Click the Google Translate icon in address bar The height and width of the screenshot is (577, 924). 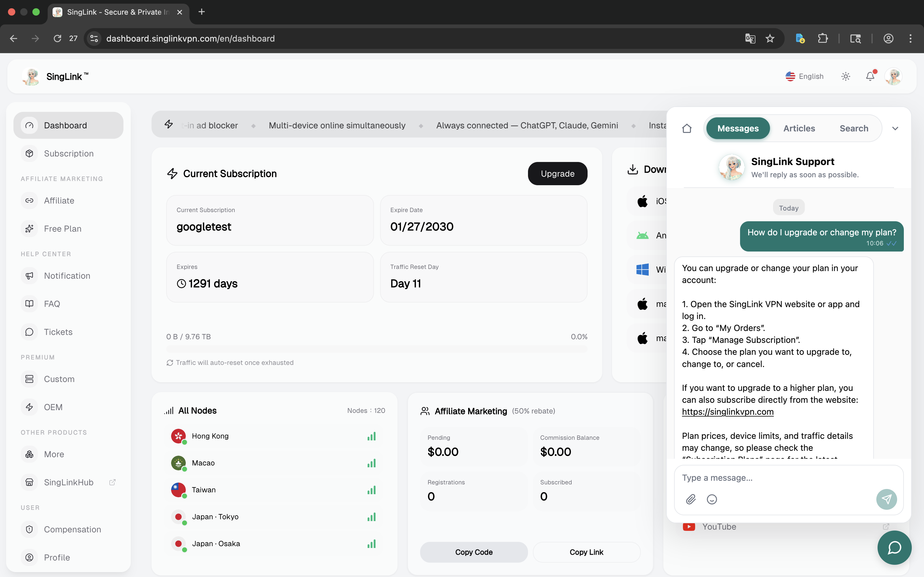[750, 39]
